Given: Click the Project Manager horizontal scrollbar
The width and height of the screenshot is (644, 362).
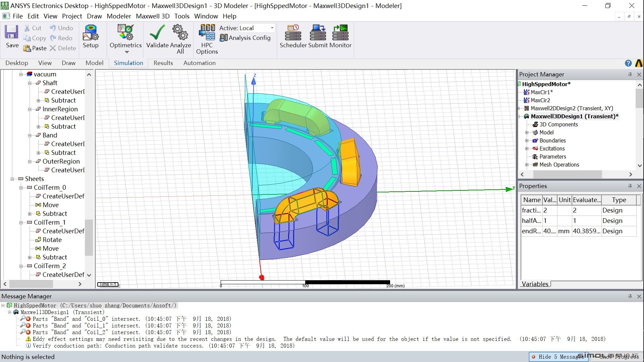Looking at the screenshot, I should (x=568, y=175).
